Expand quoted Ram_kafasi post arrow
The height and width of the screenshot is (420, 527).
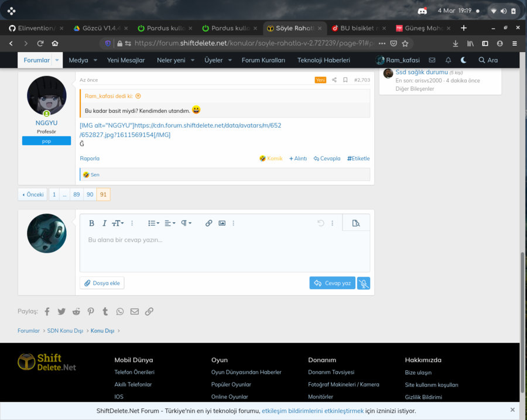click(138, 96)
